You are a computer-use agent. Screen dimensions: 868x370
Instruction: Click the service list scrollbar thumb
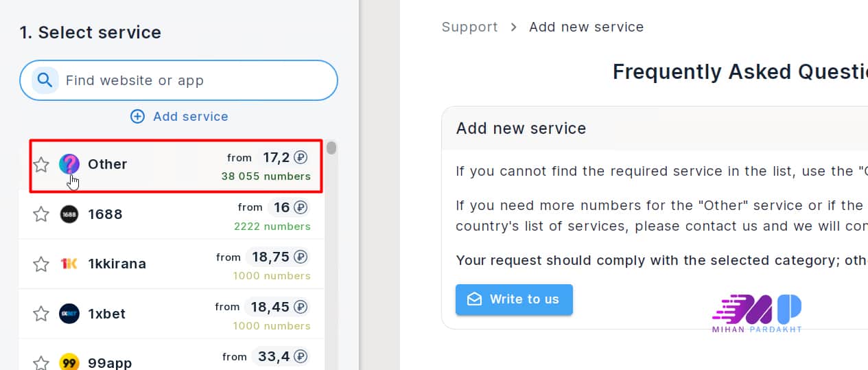point(331,148)
